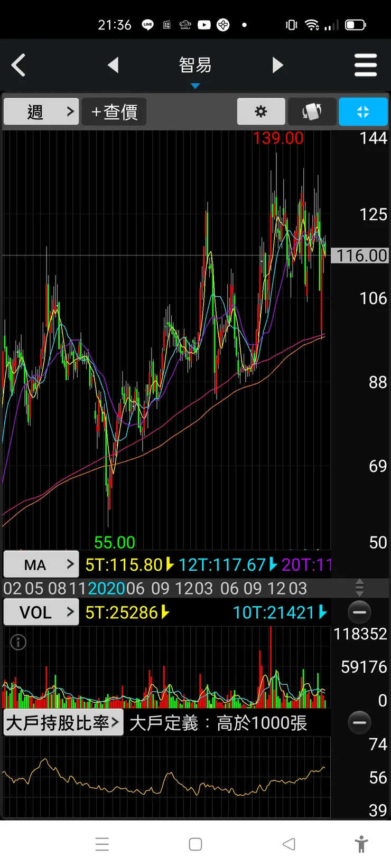Tap the info icon in volume panel

[18, 642]
